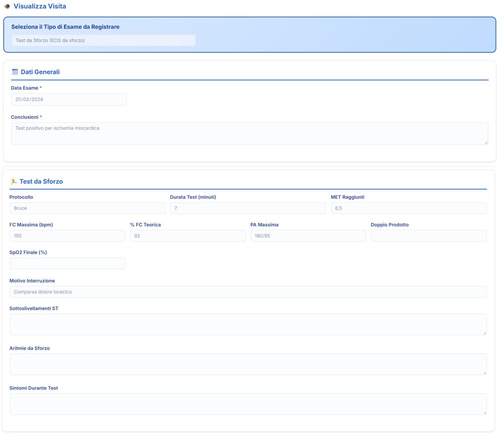Select the PA Massima input field
The image size is (504, 438).
(308, 236)
